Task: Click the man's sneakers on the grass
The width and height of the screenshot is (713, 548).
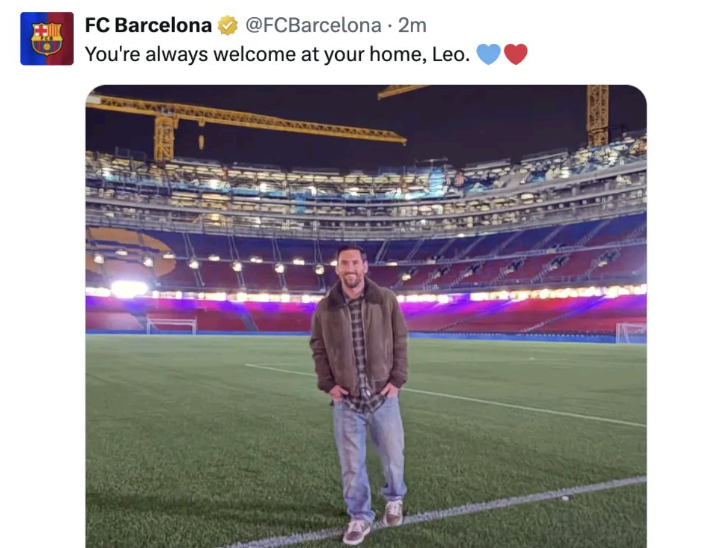Action: pyautogui.click(x=357, y=532)
